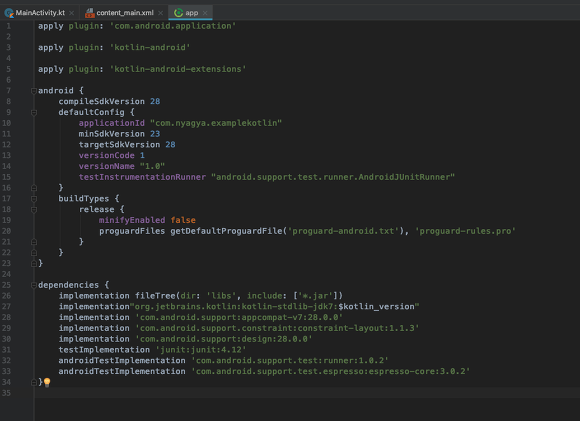Click the $kotlin_version variable in line 27

pyautogui.click(x=376, y=307)
